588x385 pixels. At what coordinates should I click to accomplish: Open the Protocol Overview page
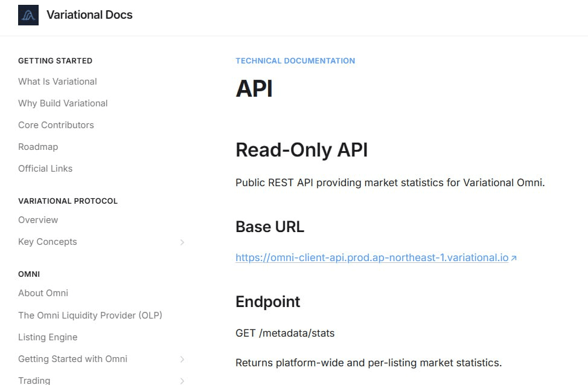(38, 220)
